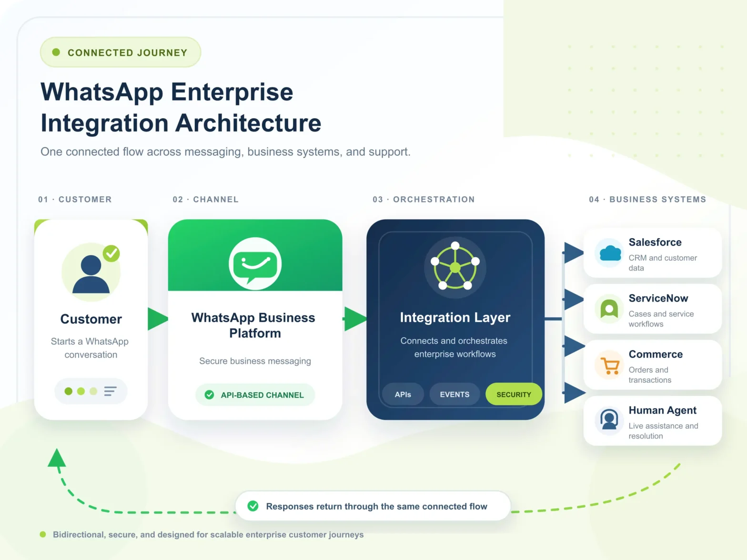
Task: Open the ServiceNow card
Action: 653,309
